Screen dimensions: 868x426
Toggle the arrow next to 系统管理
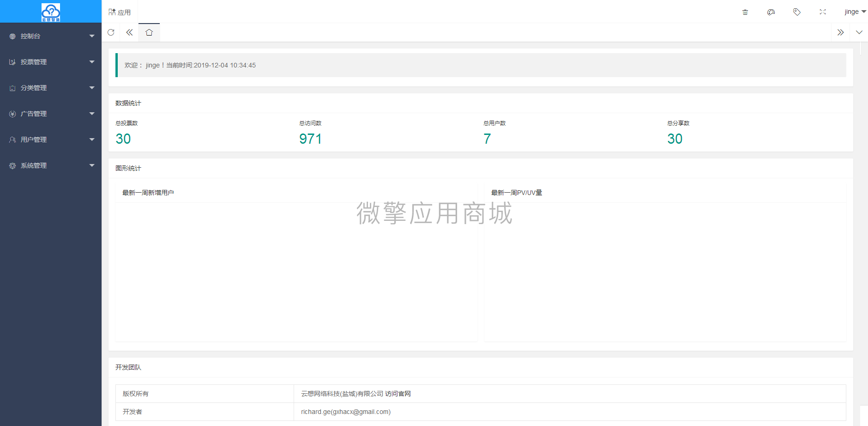[x=92, y=165]
